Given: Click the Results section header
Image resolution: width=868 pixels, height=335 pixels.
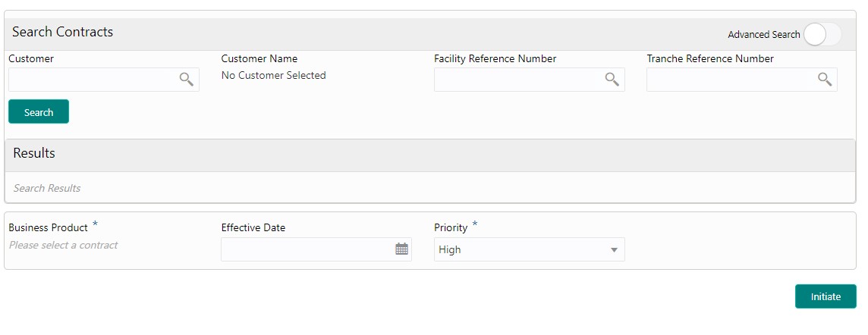Looking at the screenshot, I should coord(34,153).
